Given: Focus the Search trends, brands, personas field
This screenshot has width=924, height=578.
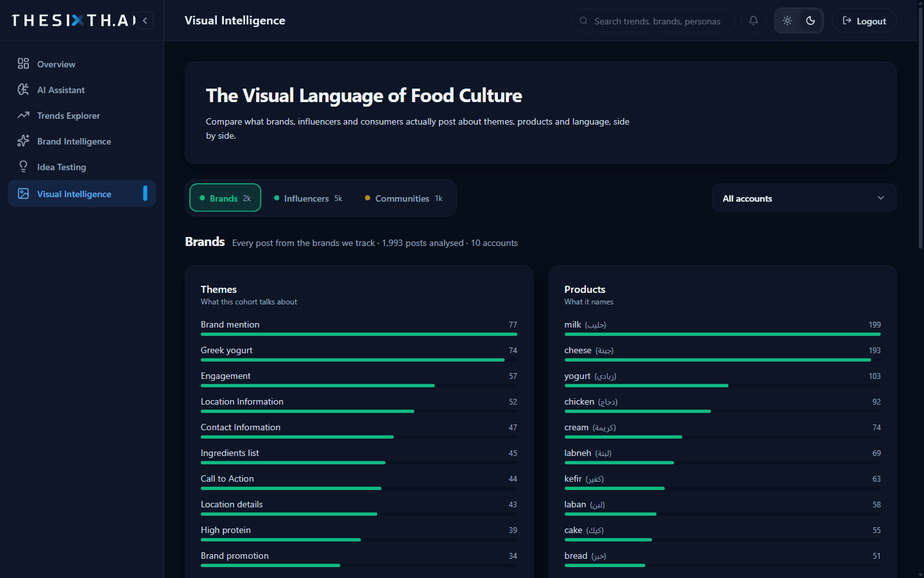Looking at the screenshot, I should (x=653, y=21).
